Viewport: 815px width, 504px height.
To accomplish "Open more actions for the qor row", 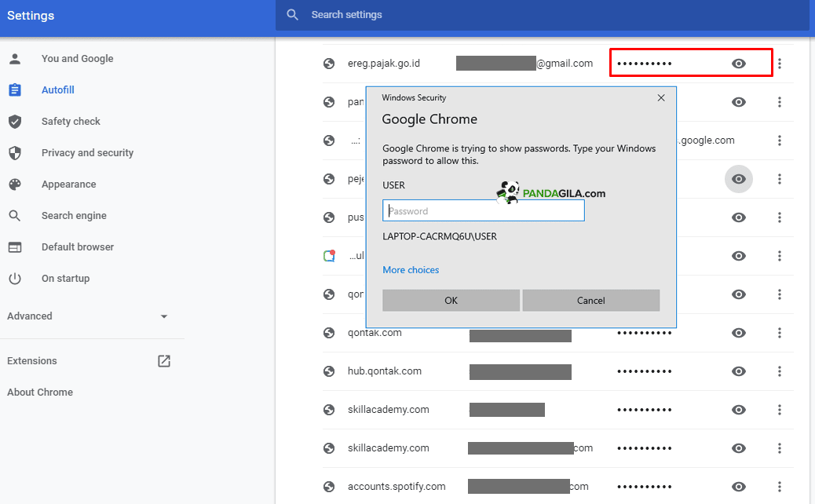I will point(779,294).
